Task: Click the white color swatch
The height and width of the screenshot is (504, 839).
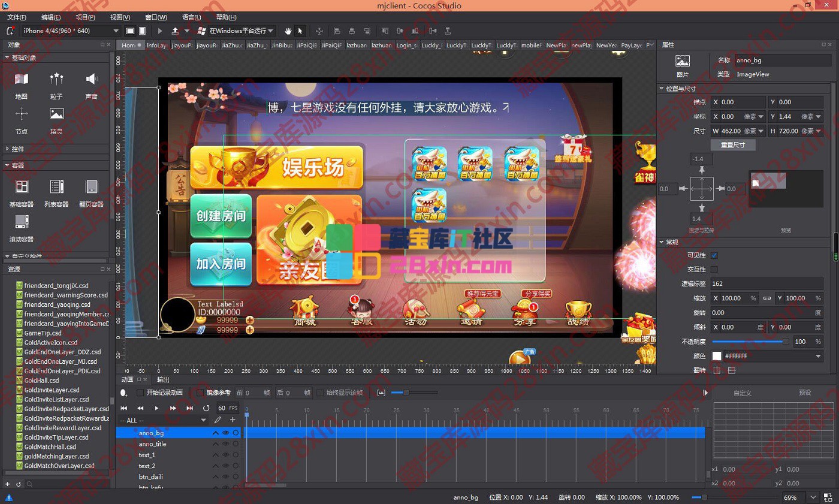Action: coord(717,356)
